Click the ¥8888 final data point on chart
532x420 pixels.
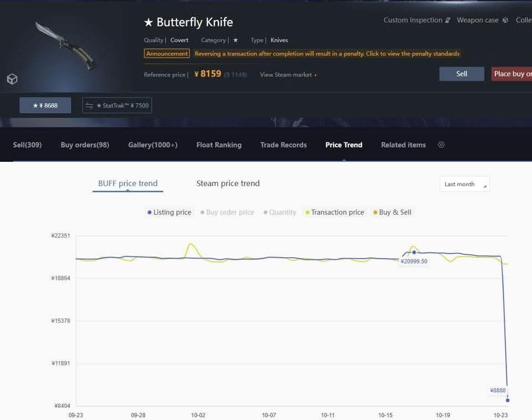coord(508,400)
